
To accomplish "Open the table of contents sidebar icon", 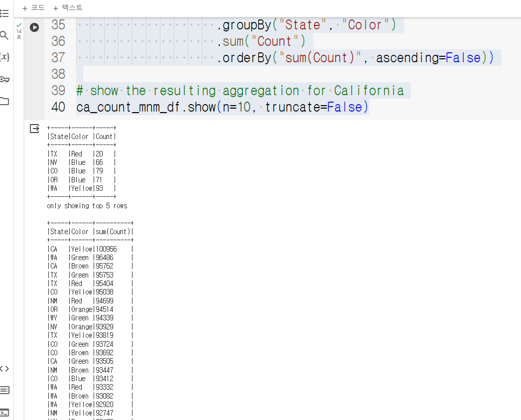I will [x=4, y=13].
